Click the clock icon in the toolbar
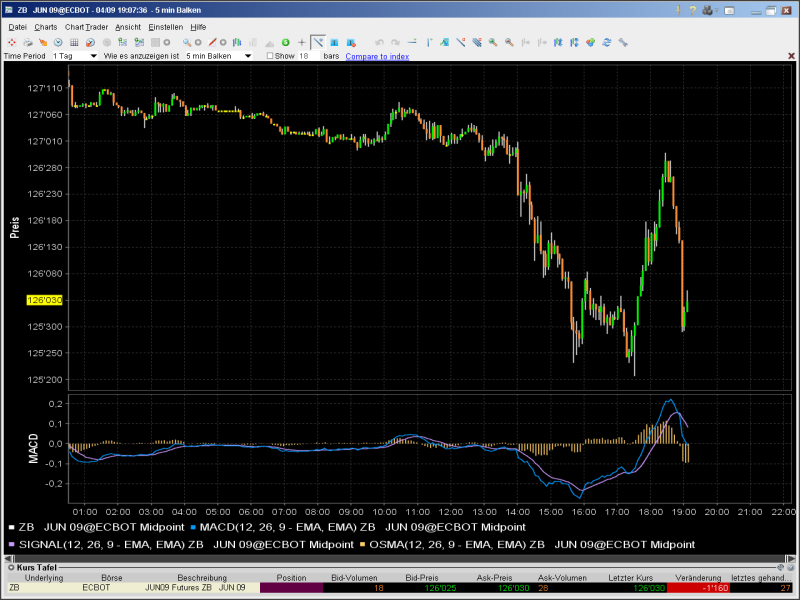Image resolution: width=800 pixels, height=600 pixels. pos(58,42)
